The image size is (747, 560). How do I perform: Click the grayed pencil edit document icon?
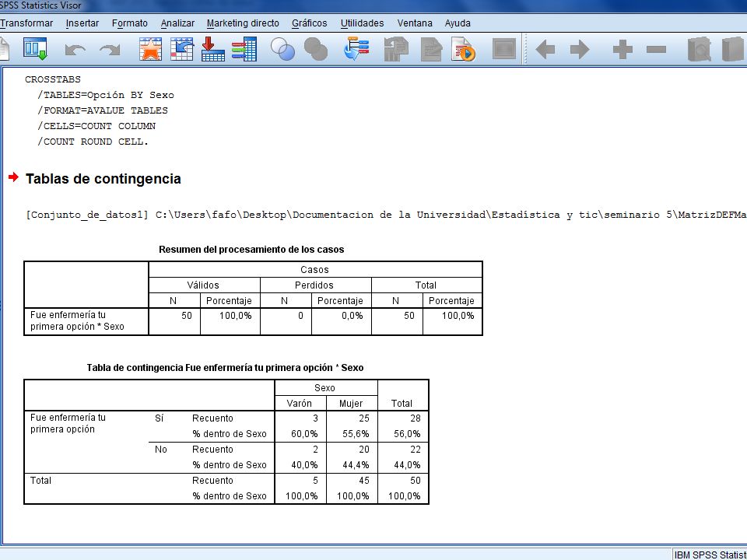click(x=431, y=49)
